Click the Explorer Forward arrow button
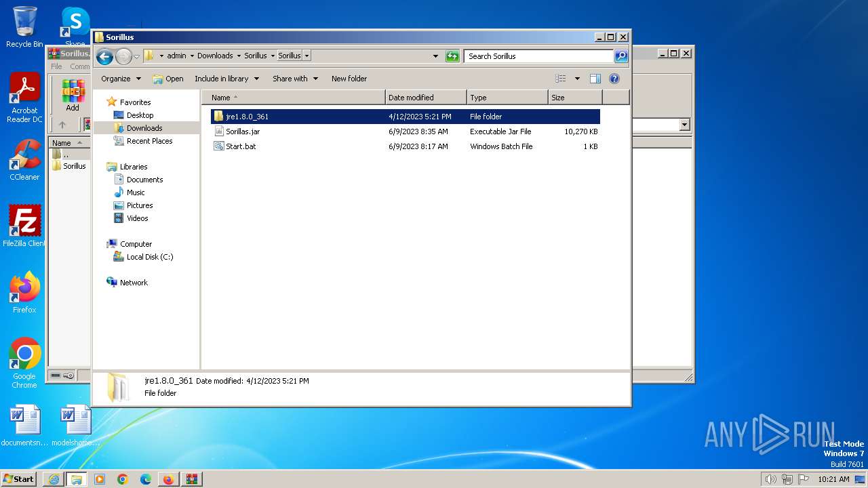This screenshot has width=868, height=488. coord(123,56)
